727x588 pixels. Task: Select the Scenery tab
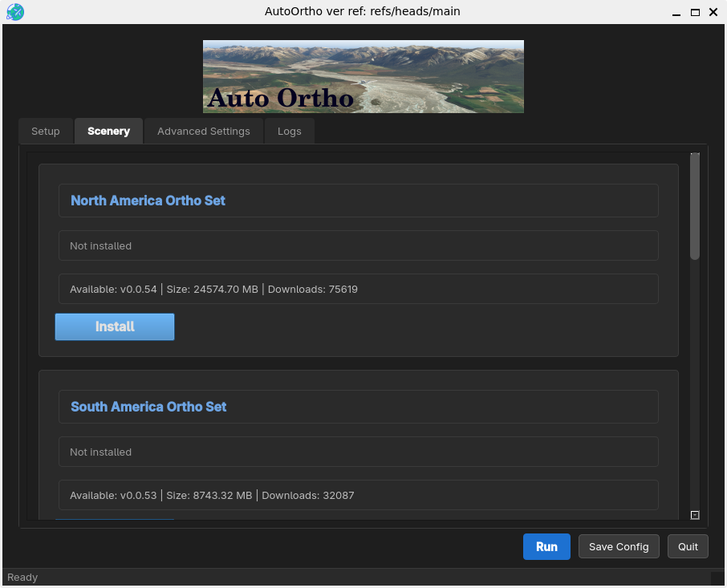coord(108,132)
